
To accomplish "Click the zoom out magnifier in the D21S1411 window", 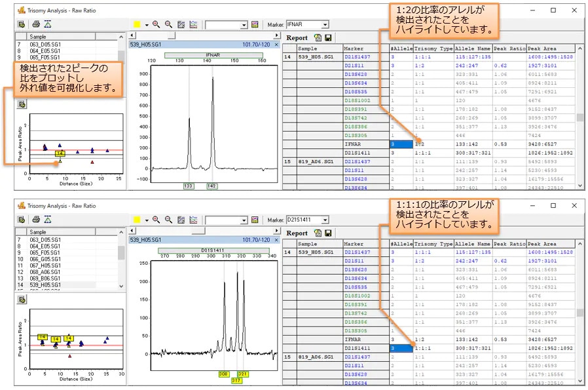I will [x=168, y=220].
